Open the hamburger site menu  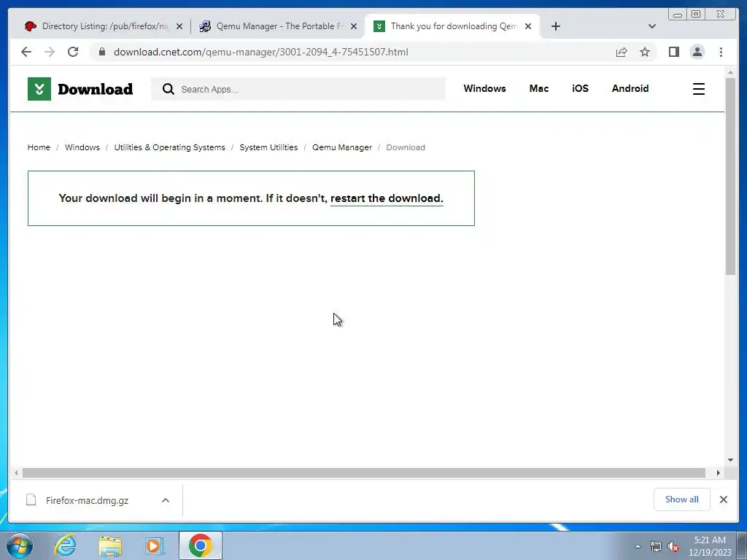click(698, 89)
